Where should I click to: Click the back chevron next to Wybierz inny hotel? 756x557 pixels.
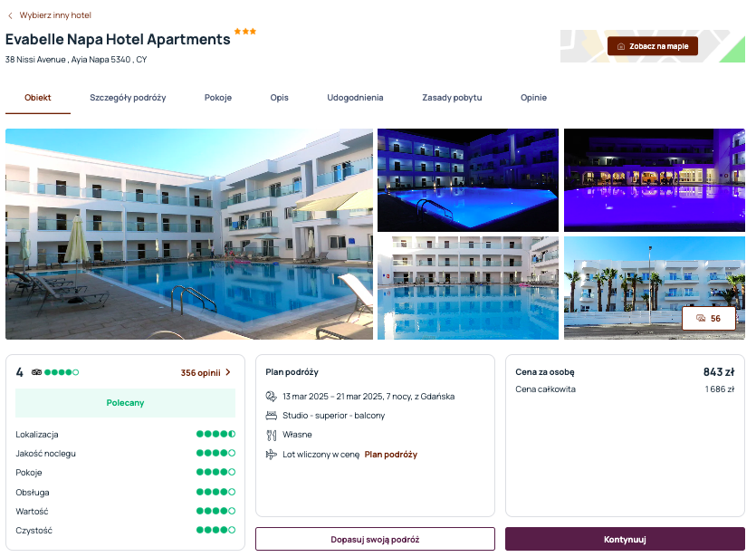(x=10, y=16)
